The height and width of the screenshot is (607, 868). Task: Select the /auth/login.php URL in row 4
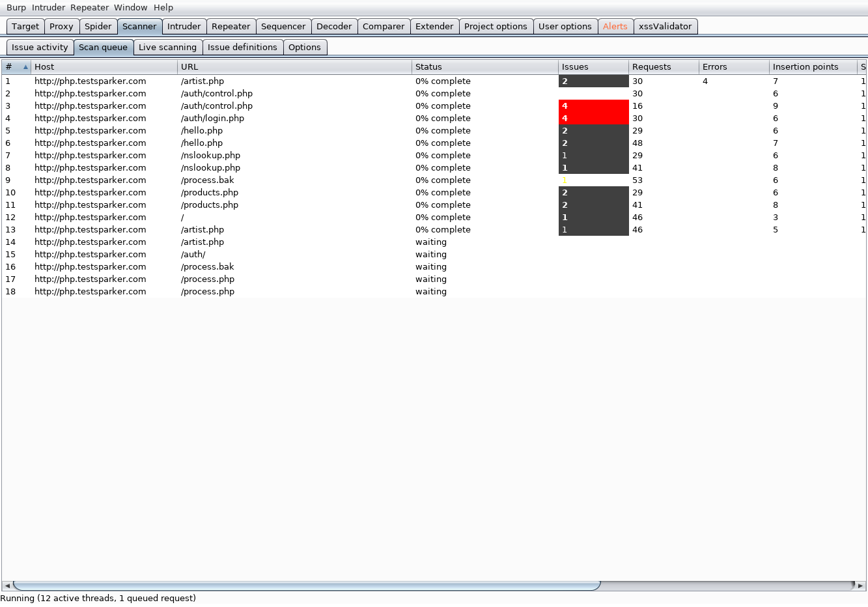(x=213, y=119)
